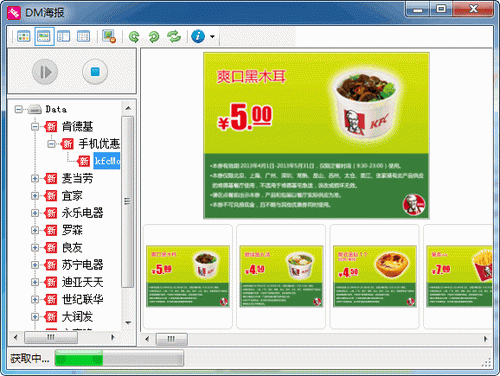Viewport: 500px width, 376px height.
Task: Click the thumbnail strip right scroll arrow
Action: [x=485, y=339]
